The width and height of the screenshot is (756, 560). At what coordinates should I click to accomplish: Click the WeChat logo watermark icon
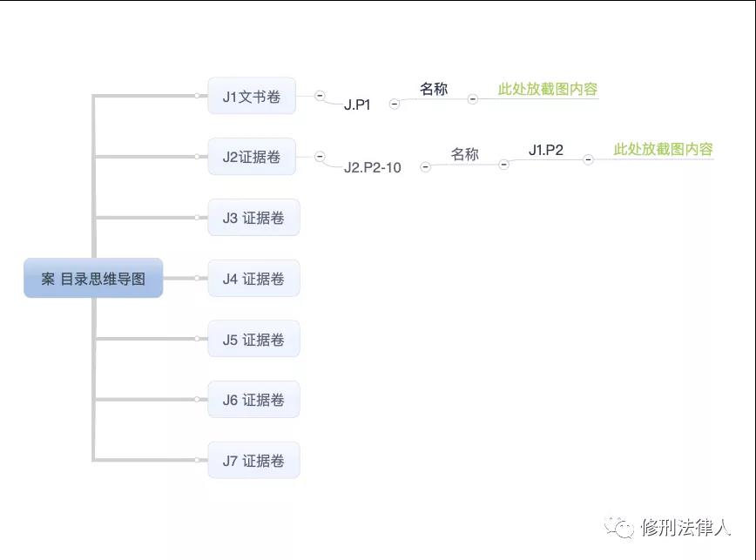coord(619,527)
